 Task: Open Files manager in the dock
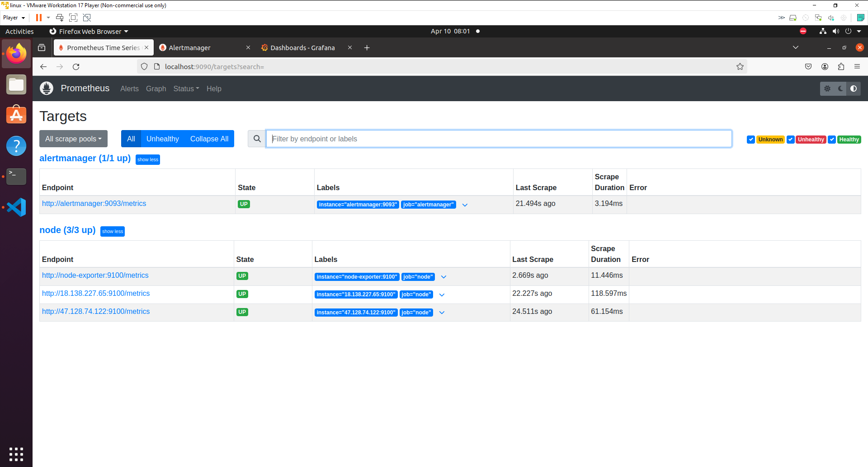pos(16,84)
